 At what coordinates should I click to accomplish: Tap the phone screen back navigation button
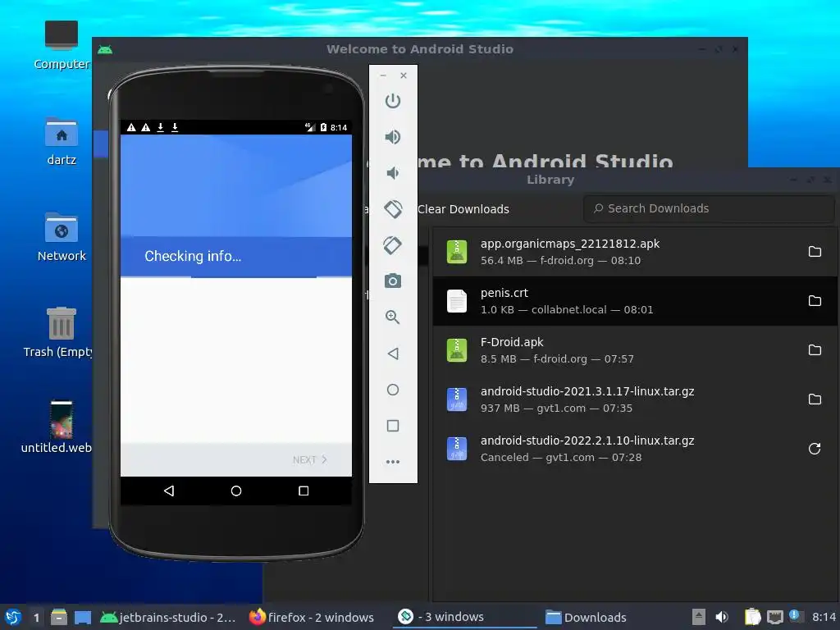point(169,491)
